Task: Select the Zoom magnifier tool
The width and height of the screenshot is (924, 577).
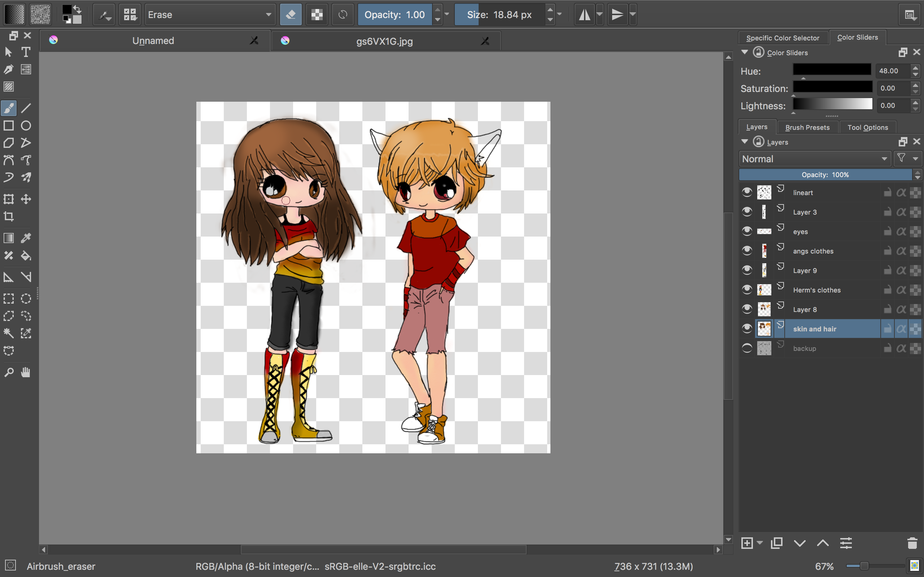Action: coord(8,372)
